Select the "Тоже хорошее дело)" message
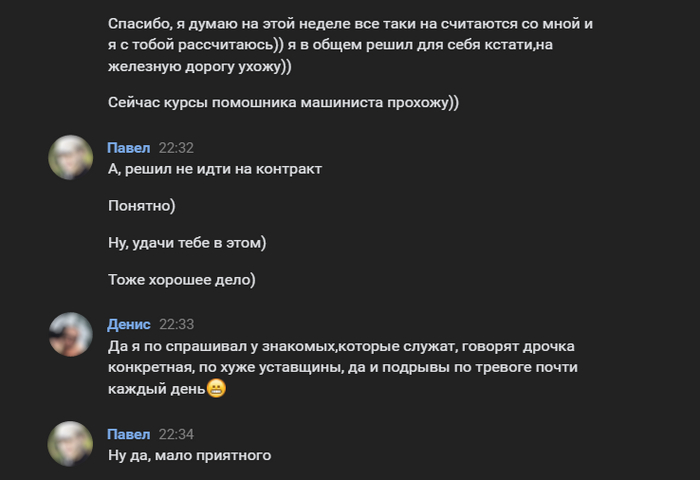 pyautogui.click(x=182, y=280)
